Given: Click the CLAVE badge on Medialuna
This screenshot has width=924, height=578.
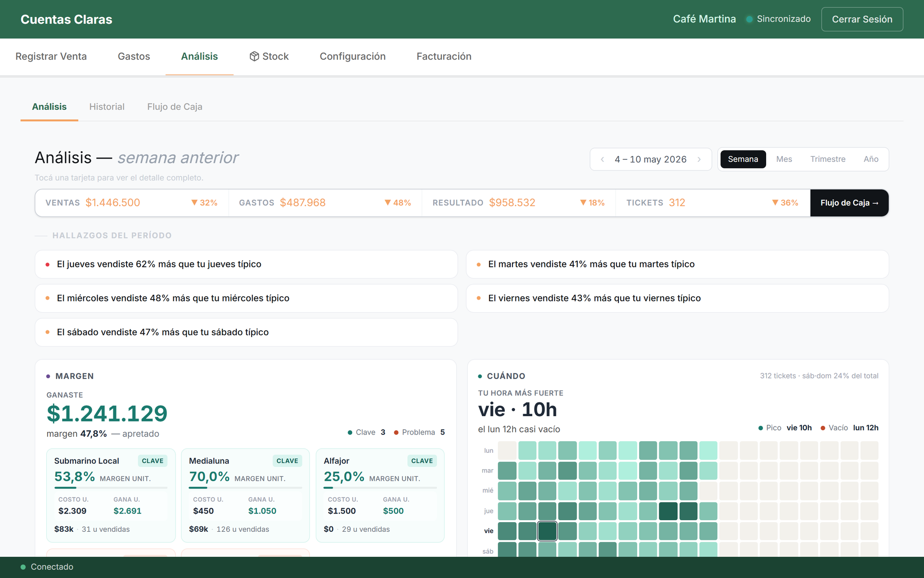Looking at the screenshot, I should pos(287,461).
